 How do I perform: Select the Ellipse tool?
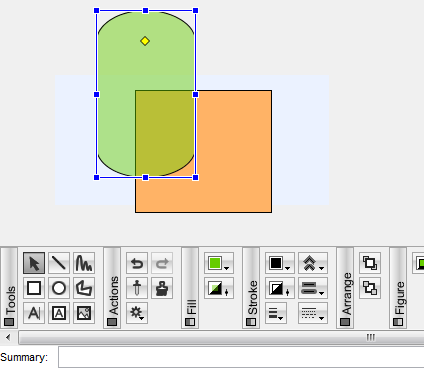click(x=59, y=288)
